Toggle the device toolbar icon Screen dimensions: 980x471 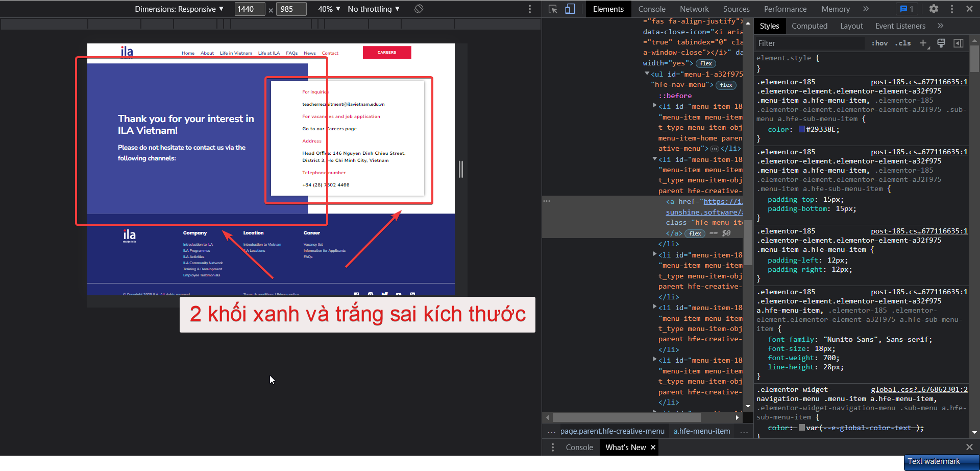pos(570,9)
